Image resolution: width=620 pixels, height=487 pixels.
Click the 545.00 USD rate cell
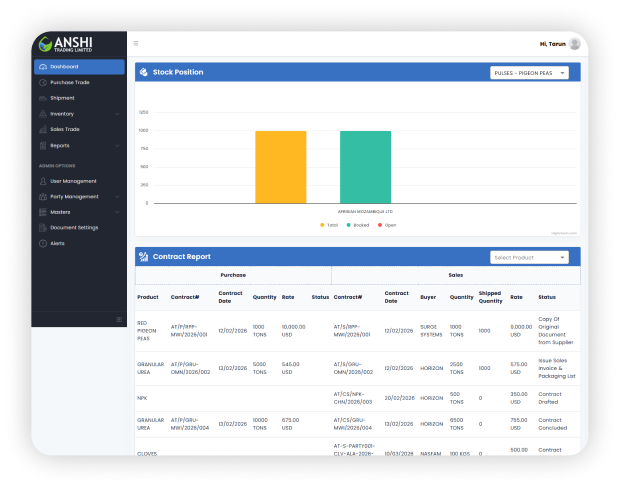click(x=291, y=368)
